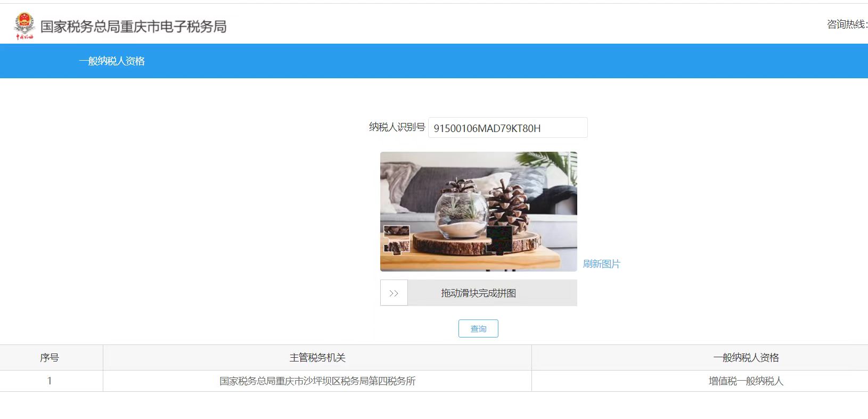
Task: Click the jigsaw puzzle piece in captcha
Action: pyautogui.click(x=397, y=239)
